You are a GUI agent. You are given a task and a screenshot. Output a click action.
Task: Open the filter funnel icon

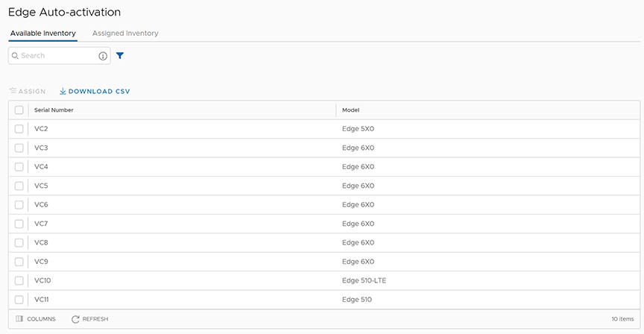(x=120, y=56)
